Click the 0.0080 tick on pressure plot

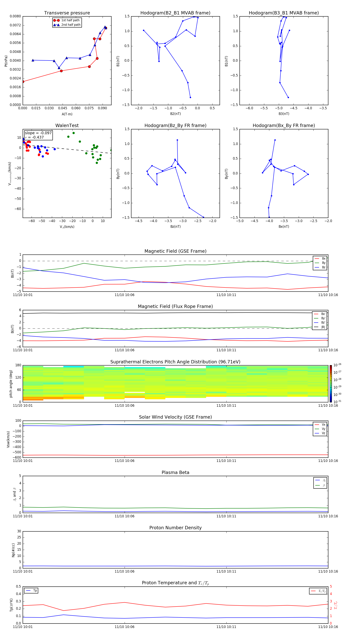tap(15, 16)
